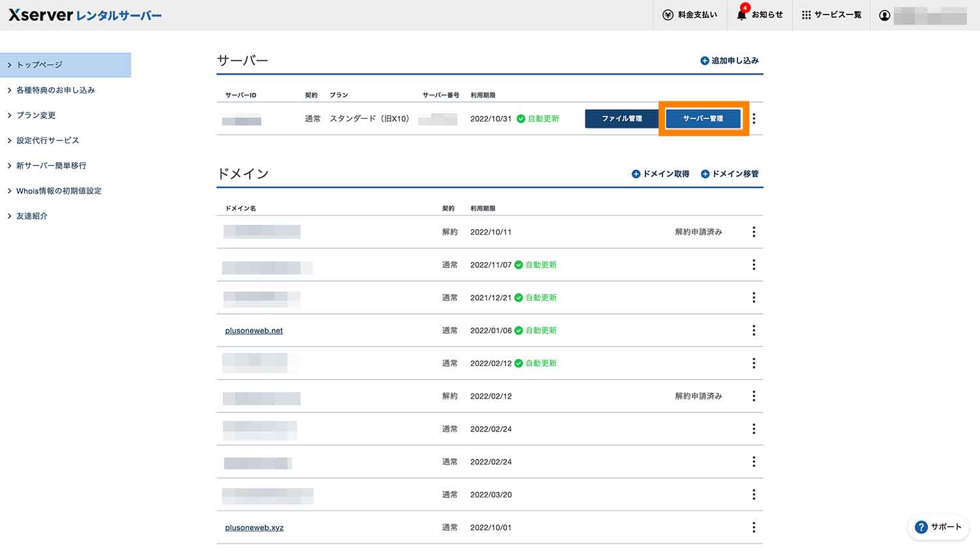
Task: Open the plusoneweb.xyz domain link
Action: point(254,527)
